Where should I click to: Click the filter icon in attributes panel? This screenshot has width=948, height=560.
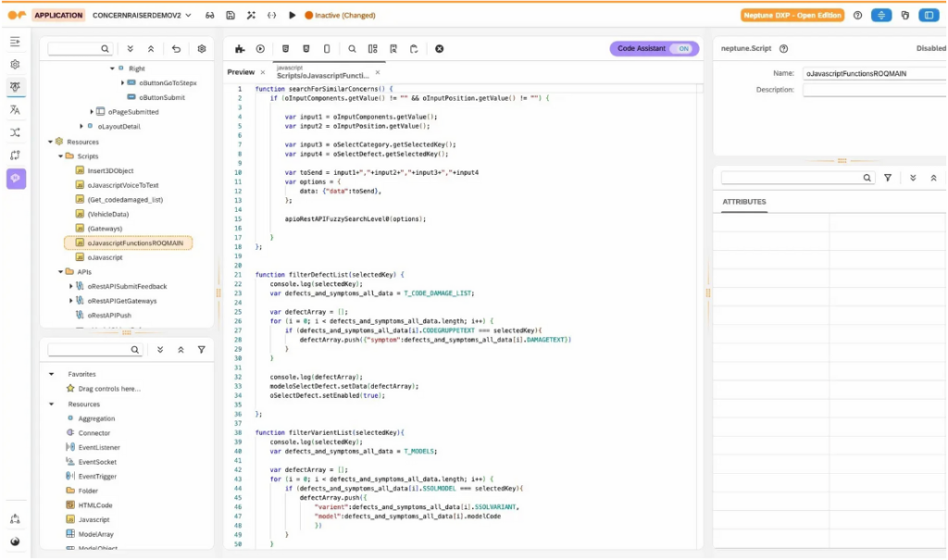click(x=887, y=178)
